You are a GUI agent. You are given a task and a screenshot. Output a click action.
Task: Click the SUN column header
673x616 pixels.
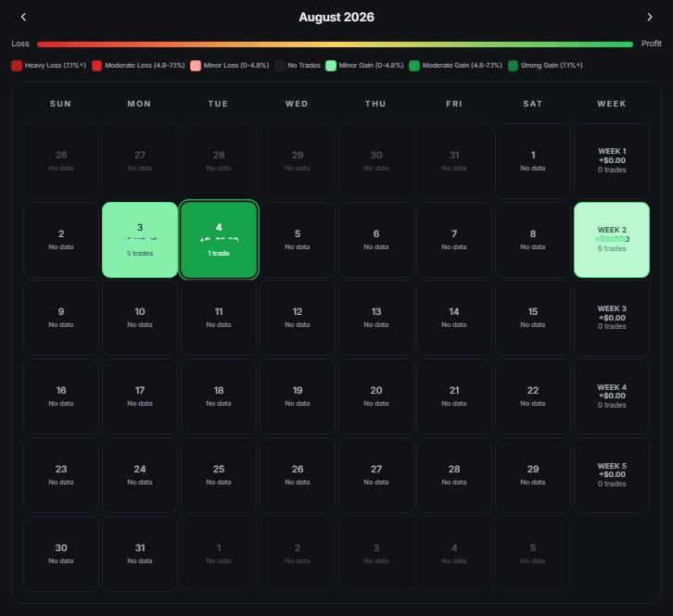[x=61, y=104]
